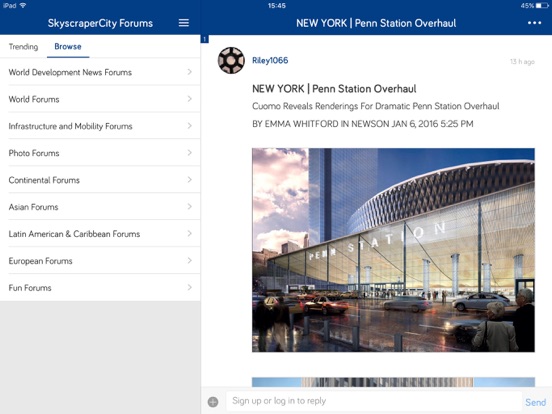Tap the post heading 'NEW YORK | Penn Station Overhaul'

tap(334, 89)
